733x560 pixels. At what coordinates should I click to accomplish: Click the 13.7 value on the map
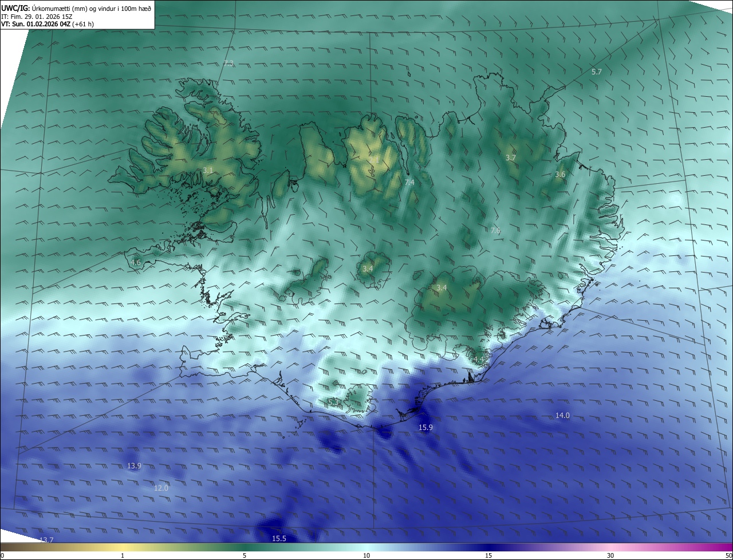[x=46, y=540]
